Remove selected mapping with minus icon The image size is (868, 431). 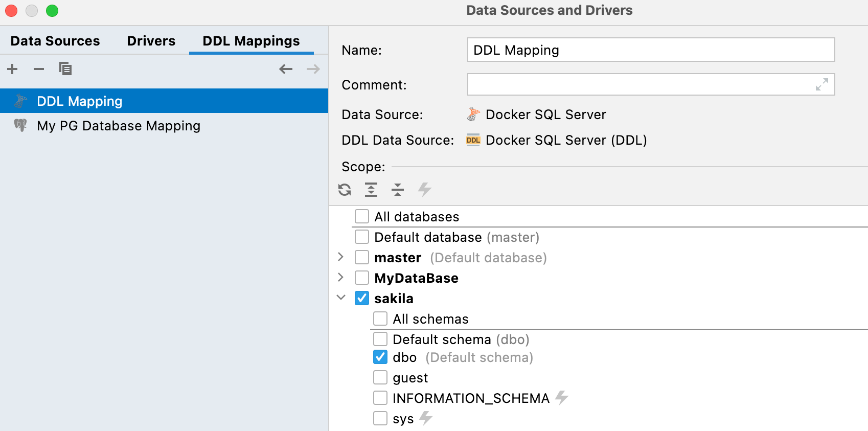39,69
